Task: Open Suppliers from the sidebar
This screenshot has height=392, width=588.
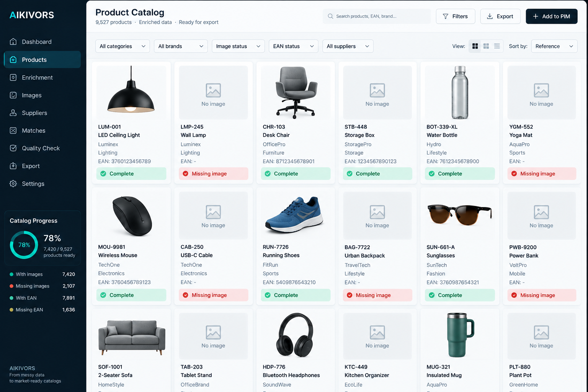Action: point(42,113)
